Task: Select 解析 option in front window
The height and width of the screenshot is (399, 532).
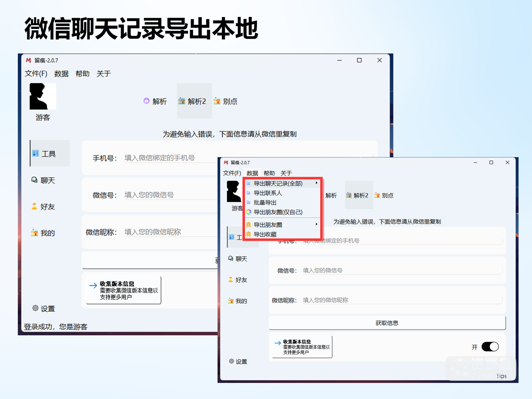Action: (x=331, y=195)
